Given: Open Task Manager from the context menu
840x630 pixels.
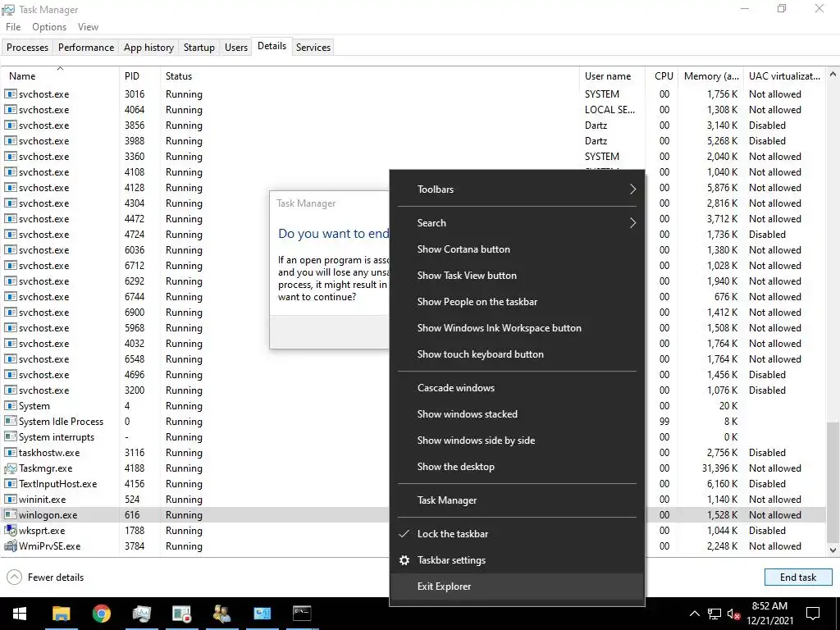Looking at the screenshot, I should click(518, 500).
